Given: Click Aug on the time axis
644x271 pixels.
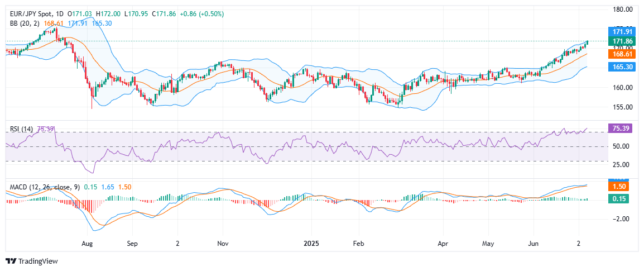Looking at the screenshot, I should point(86,244).
